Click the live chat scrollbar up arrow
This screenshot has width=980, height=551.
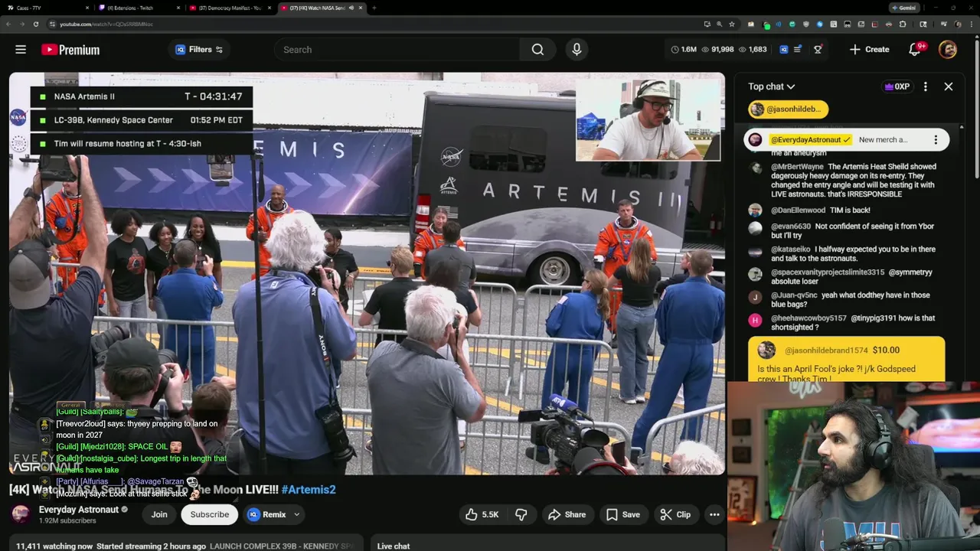pyautogui.click(x=962, y=126)
